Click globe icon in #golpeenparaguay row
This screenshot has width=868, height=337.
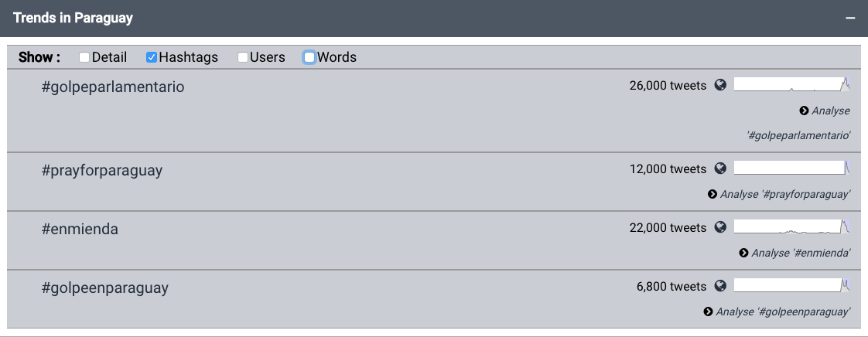(720, 285)
